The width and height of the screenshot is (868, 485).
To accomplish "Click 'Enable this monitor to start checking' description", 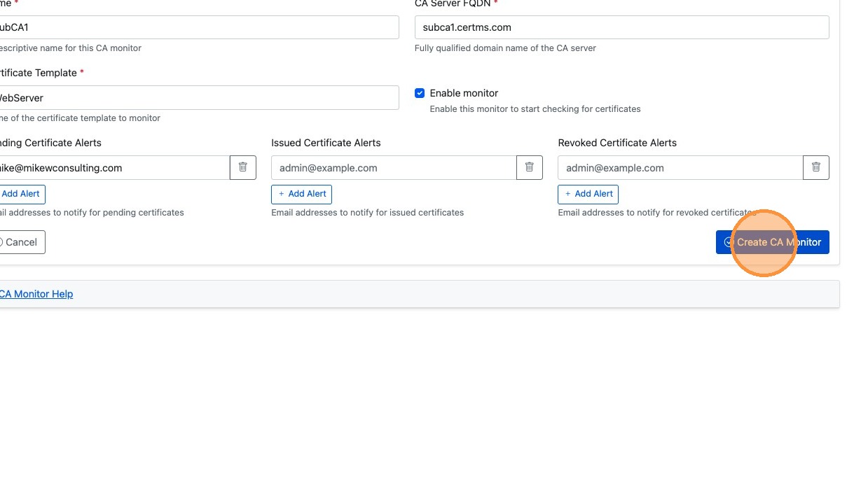I will (x=535, y=109).
